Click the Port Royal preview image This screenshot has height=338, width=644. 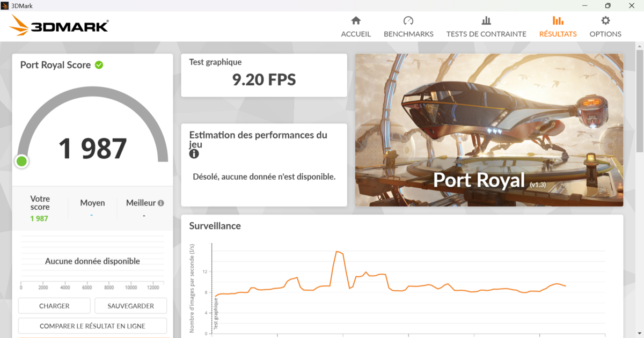click(x=489, y=129)
